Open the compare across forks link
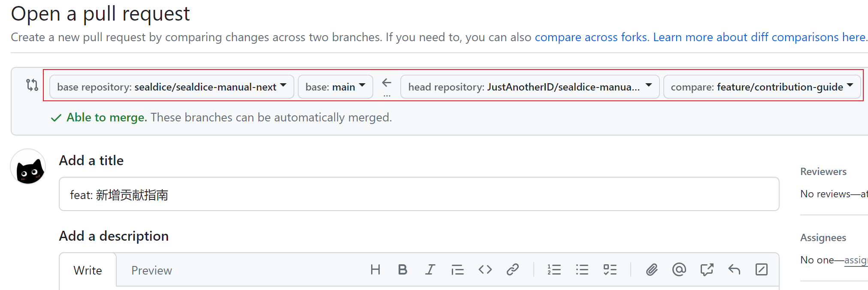 (x=591, y=37)
